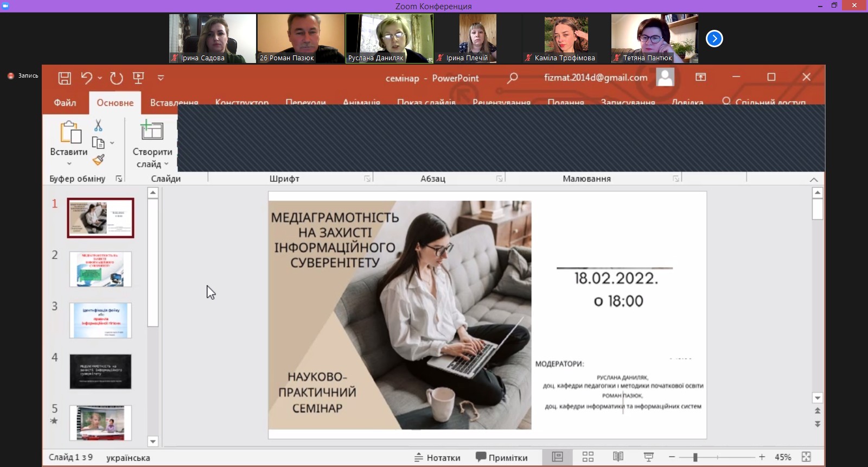Click the Format Painter brush icon

tap(98, 160)
